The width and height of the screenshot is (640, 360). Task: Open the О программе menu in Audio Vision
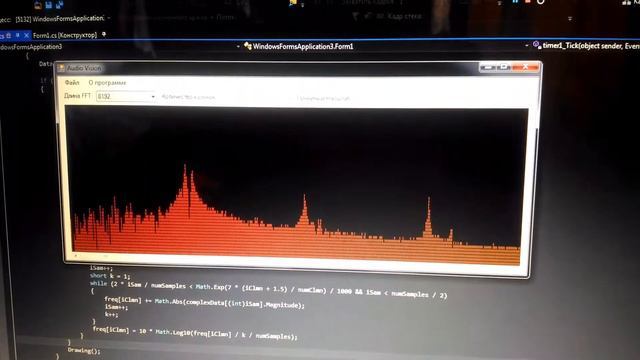(x=107, y=83)
